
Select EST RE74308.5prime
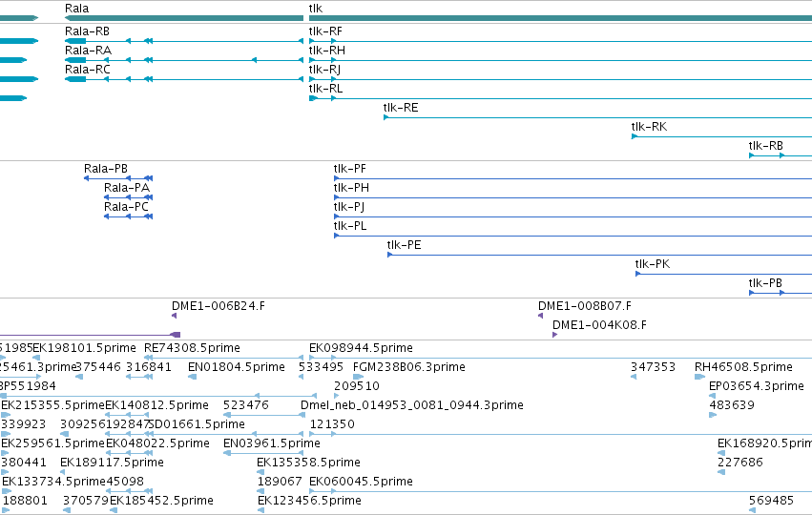pos(223,358)
